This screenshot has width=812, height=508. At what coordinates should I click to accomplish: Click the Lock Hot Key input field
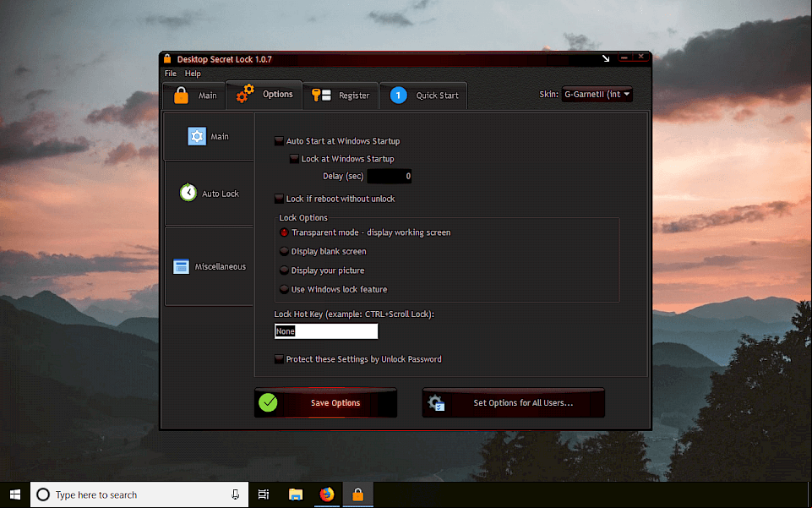pyautogui.click(x=326, y=331)
